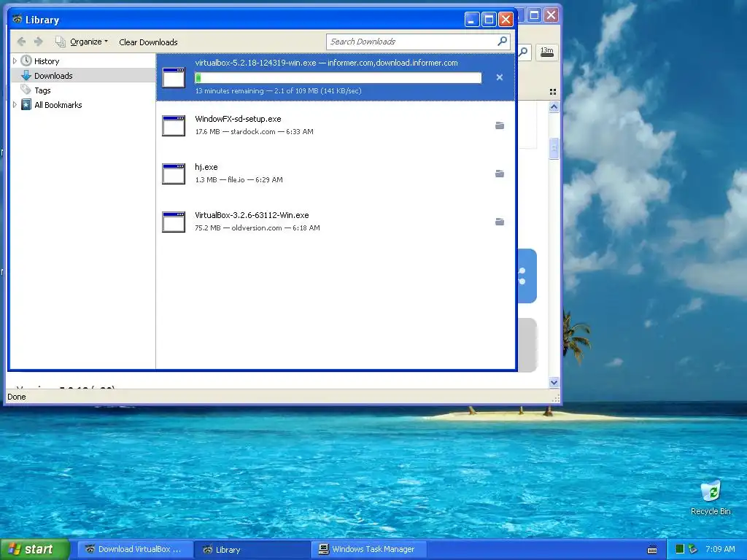
Task: Click the 75.2 MB oldversion.com details line
Action: pyautogui.click(x=258, y=227)
